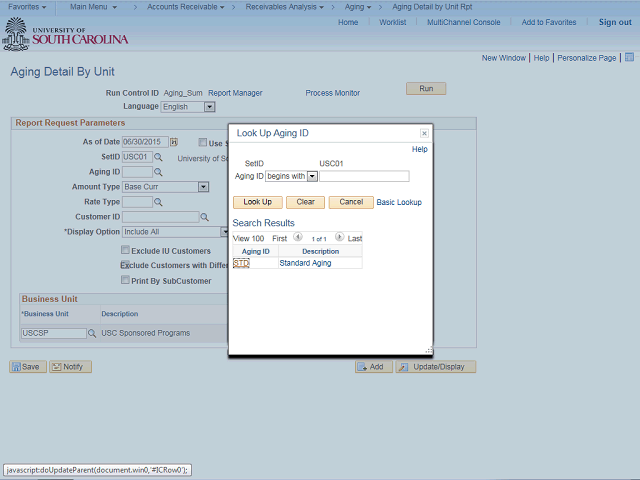Viewport: 640px width, 480px height.
Task: Expand Receivables Analysis breadcrumb menu
Action: tap(284, 7)
